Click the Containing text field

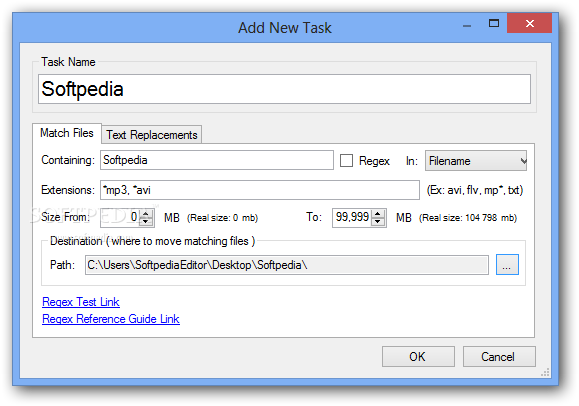tap(217, 160)
